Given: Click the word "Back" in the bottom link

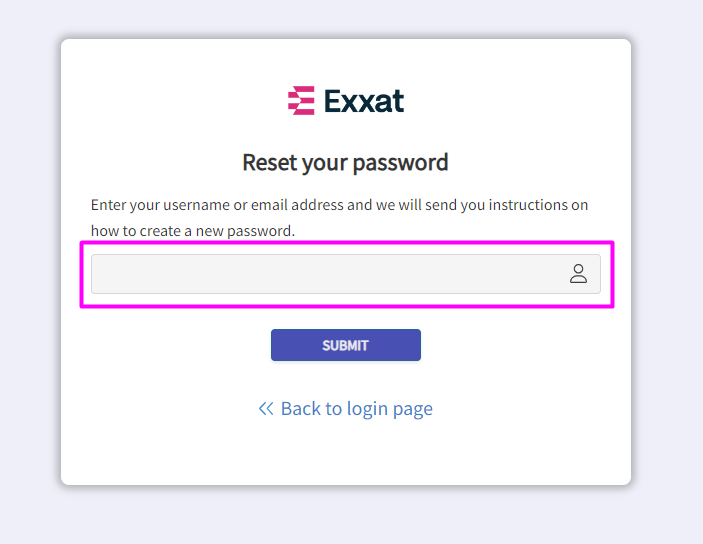Looking at the screenshot, I should [301, 409].
